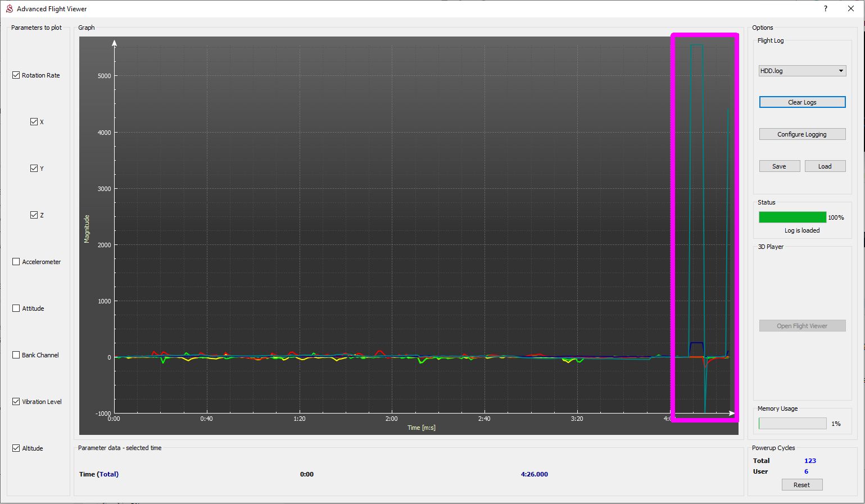
Task: Check the Bank Channel option
Action: click(x=16, y=355)
